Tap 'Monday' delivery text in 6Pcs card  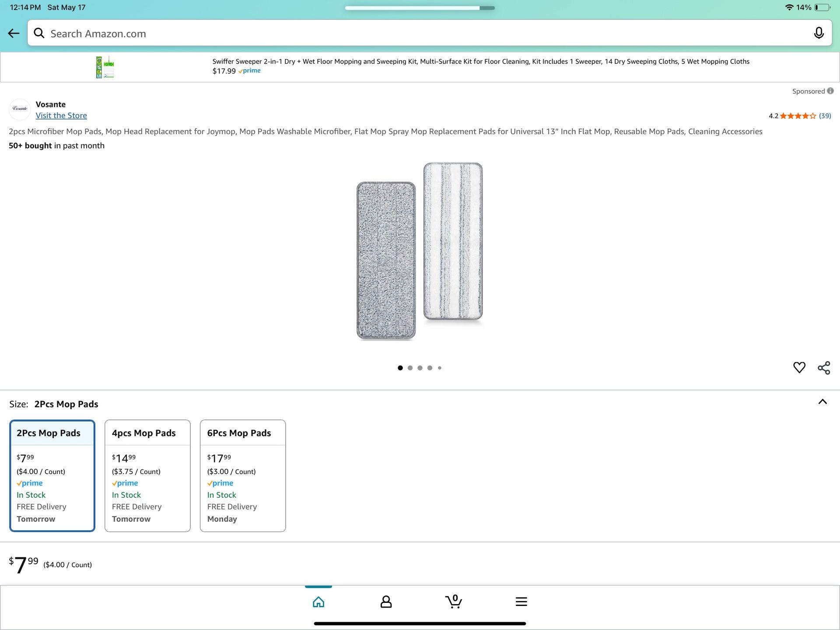[222, 519]
